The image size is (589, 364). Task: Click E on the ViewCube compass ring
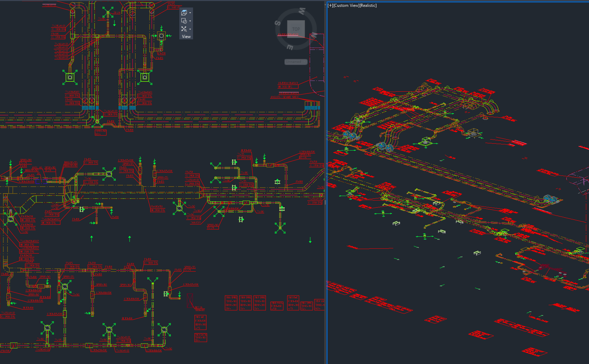point(290,47)
